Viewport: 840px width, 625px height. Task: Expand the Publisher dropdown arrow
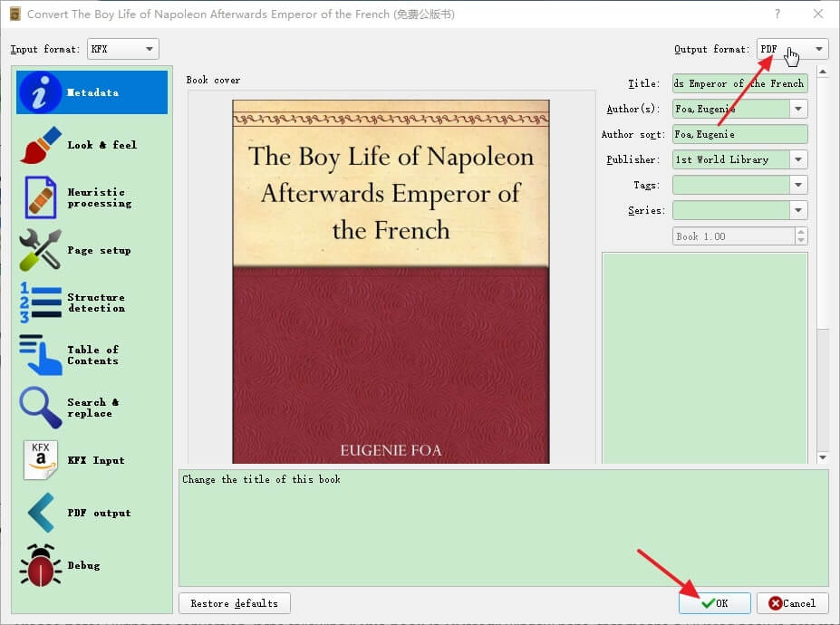click(798, 159)
